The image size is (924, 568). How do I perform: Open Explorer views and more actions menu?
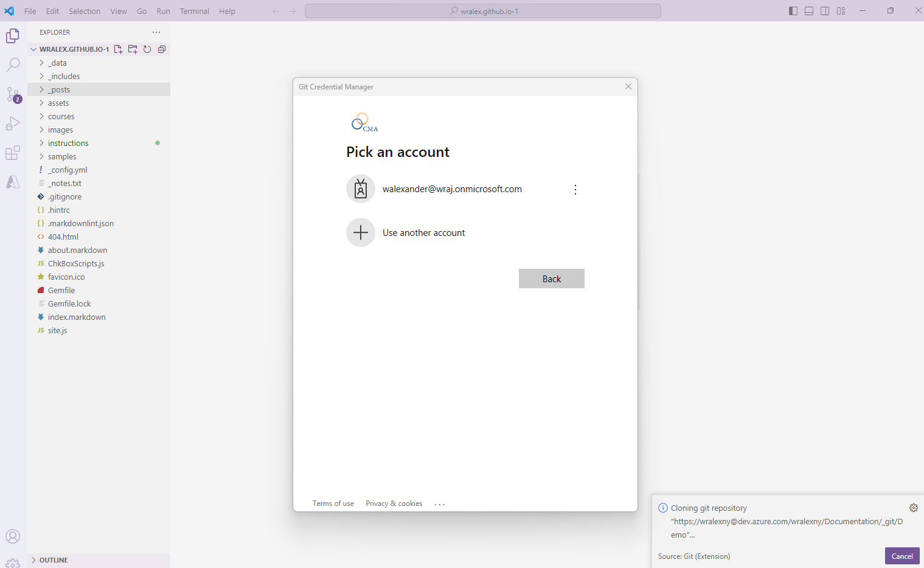(x=156, y=32)
